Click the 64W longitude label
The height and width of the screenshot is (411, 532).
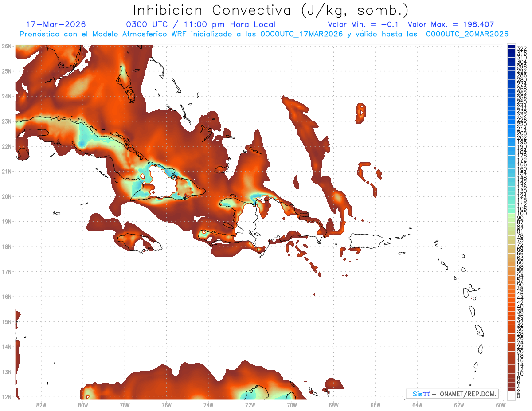pyautogui.click(x=417, y=405)
